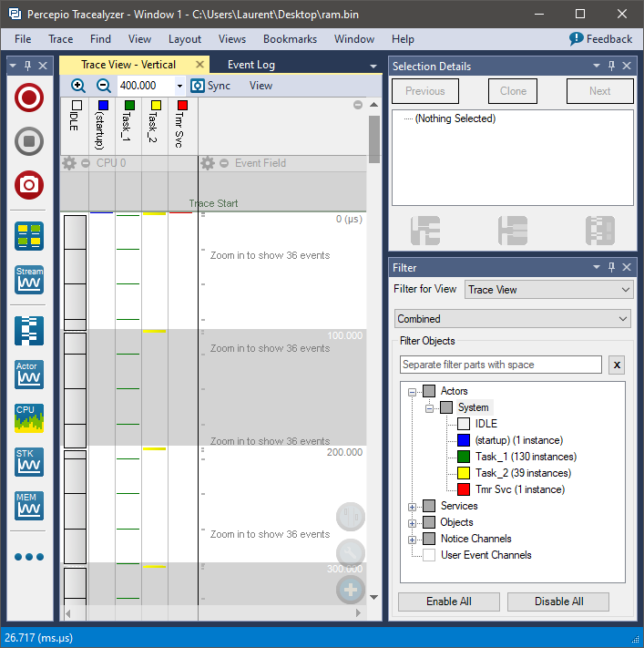Toggle the Services filter checkbox
This screenshot has width=644, height=648.
tap(429, 506)
